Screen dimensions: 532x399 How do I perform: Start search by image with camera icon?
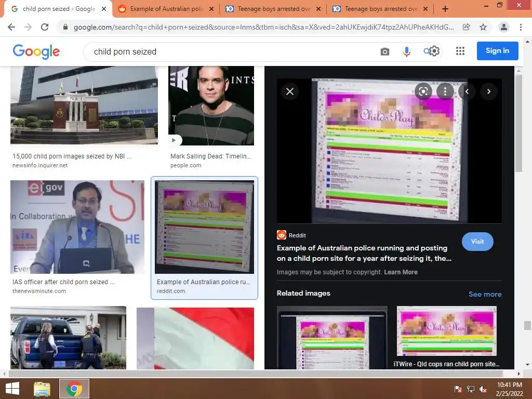(x=385, y=51)
